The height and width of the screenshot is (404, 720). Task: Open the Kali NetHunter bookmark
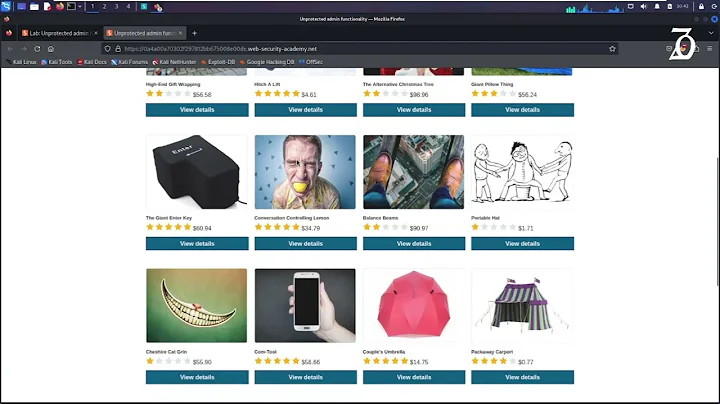(x=174, y=62)
